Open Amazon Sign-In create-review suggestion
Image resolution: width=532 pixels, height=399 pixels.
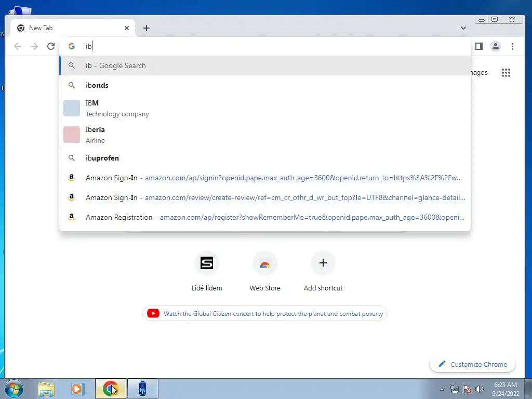tap(265, 197)
